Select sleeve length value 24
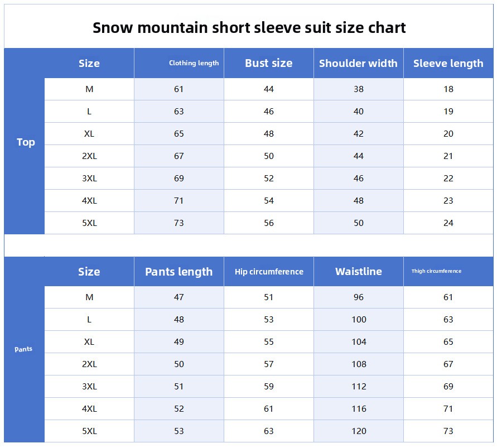The width and height of the screenshot is (497, 448). coord(448,223)
